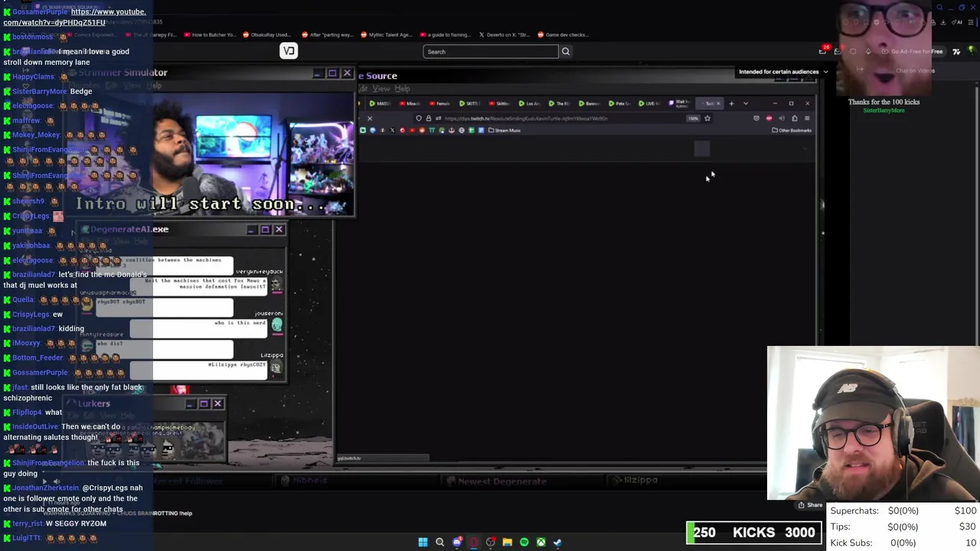This screenshot has height=551, width=980.
Task: Bookmark page with the star icon
Action: click(x=707, y=119)
